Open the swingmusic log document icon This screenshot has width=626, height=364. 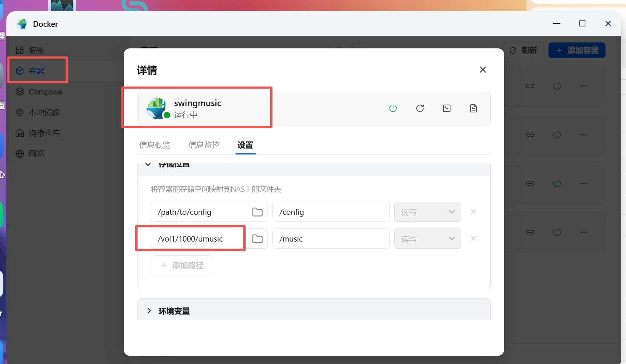pyautogui.click(x=474, y=108)
